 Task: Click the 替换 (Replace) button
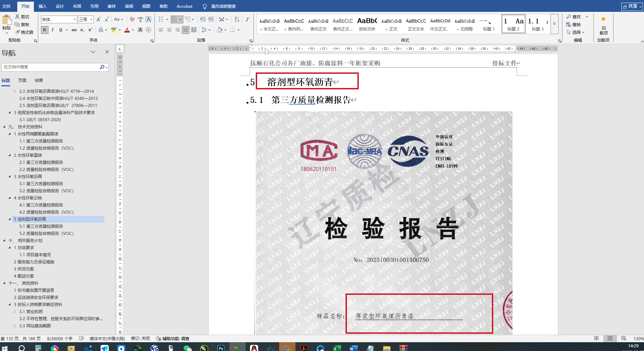574,24
